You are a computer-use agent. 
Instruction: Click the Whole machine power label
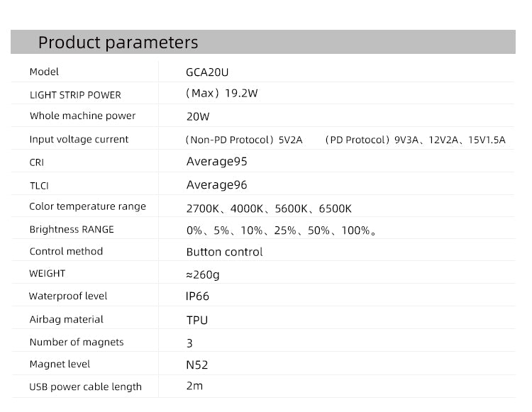pos(82,116)
